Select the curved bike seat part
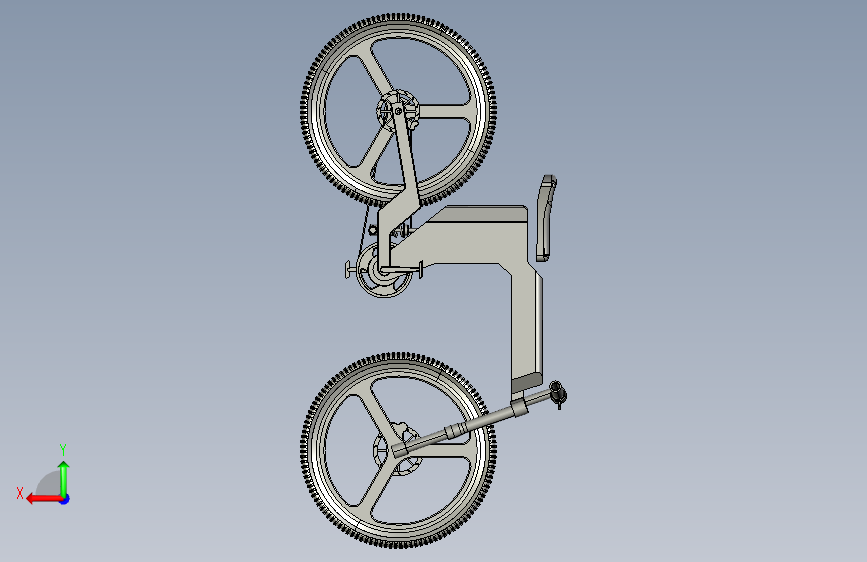The image size is (867, 562). pos(546,218)
